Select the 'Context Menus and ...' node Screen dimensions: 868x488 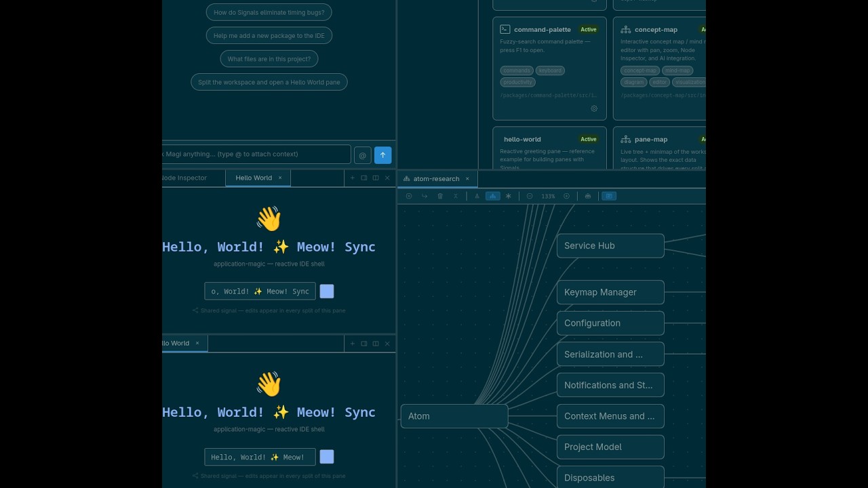[x=610, y=416]
